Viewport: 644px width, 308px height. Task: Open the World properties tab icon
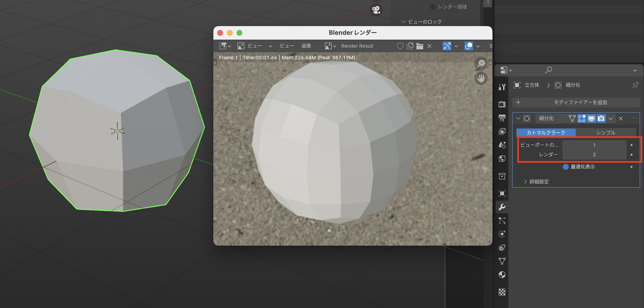[502, 159]
